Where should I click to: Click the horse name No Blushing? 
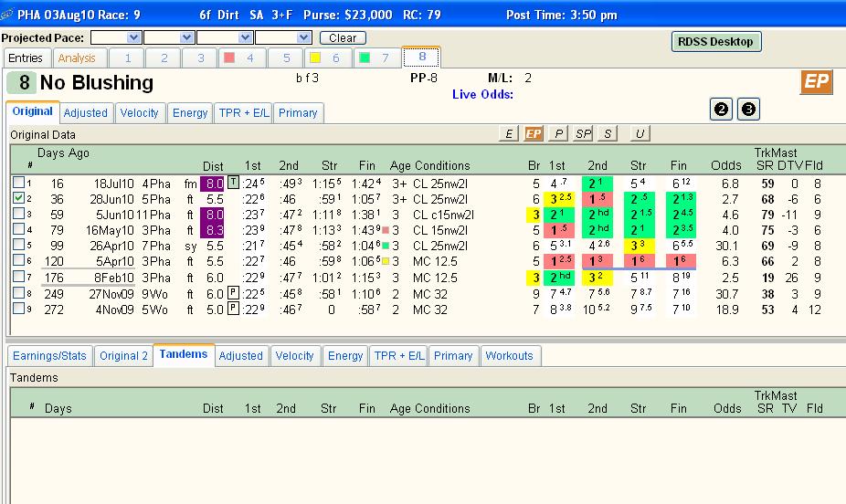(x=97, y=82)
